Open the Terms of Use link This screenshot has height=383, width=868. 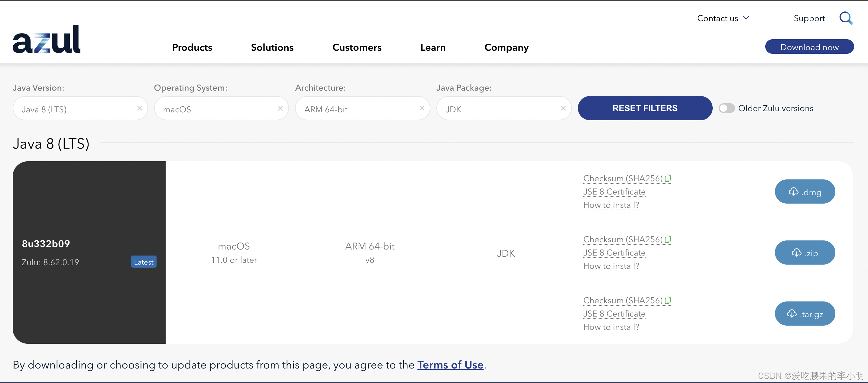click(450, 365)
